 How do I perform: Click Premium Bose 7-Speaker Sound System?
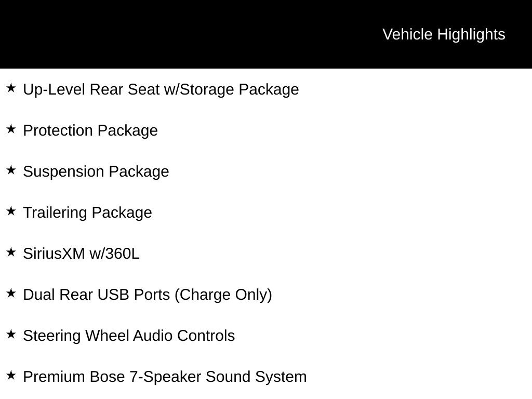tap(165, 377)
